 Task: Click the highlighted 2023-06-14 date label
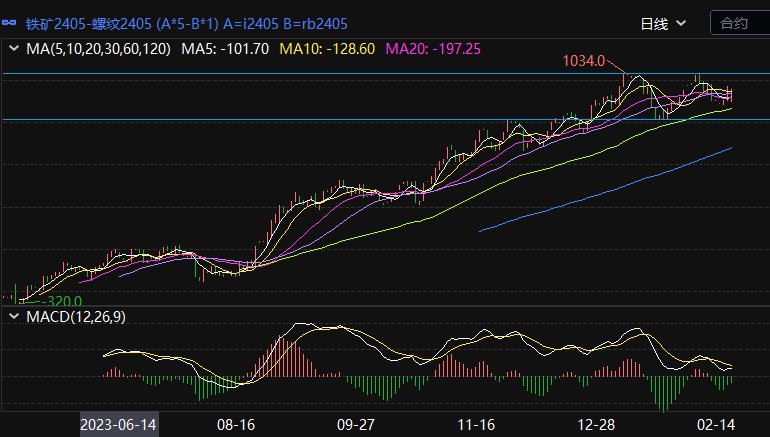pos(119,425)
